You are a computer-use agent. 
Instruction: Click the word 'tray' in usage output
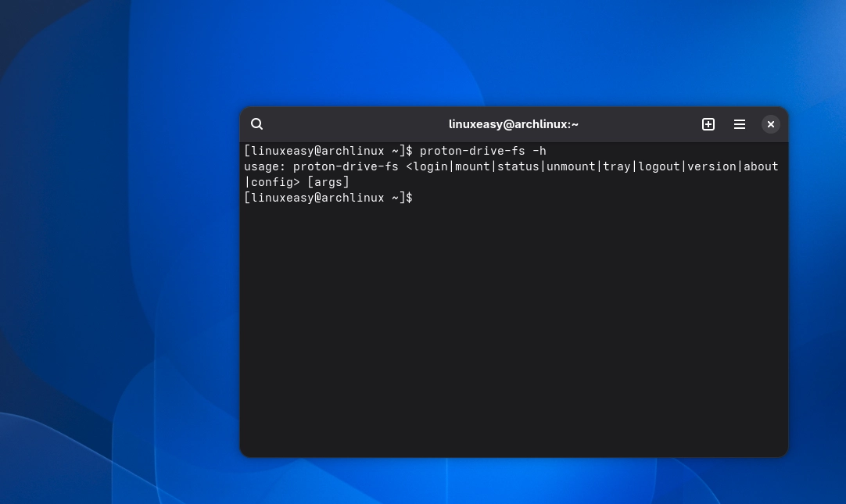tap(617, 166)
